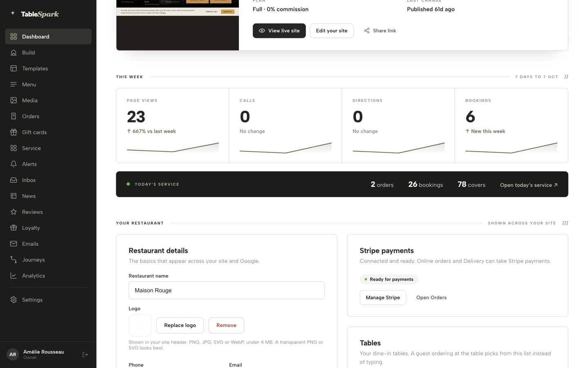Viewport: 588px width, 368px height.
Task: Click the AR user avatar
Action: [13, 355]
